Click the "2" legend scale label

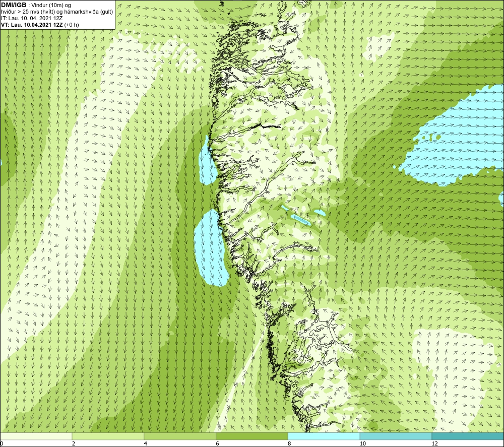74,444
